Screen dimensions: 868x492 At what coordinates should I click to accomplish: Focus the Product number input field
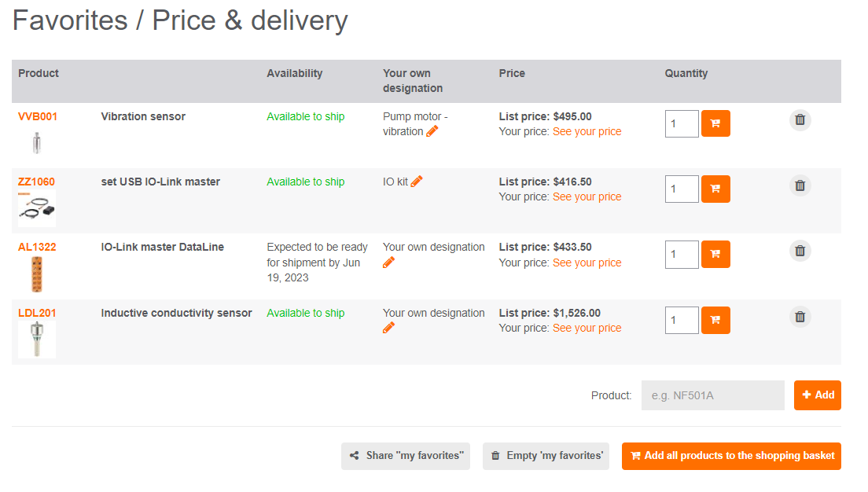pyautogui.click(x=712, y=395)
